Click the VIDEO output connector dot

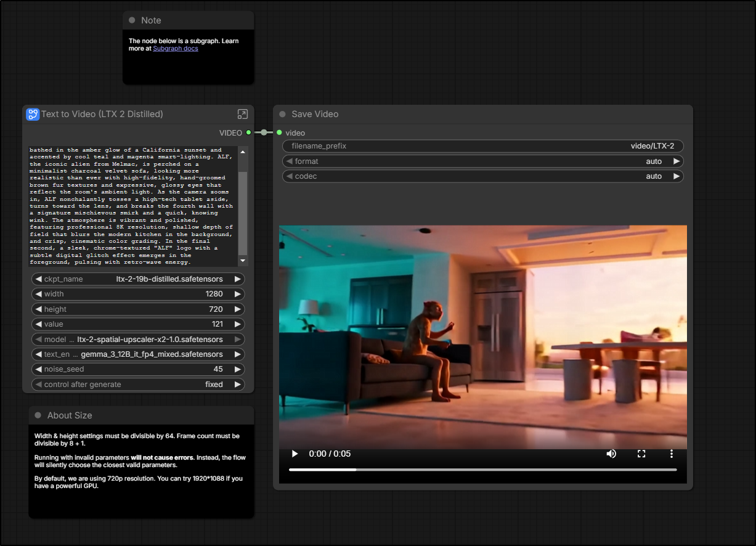point(248,132)
